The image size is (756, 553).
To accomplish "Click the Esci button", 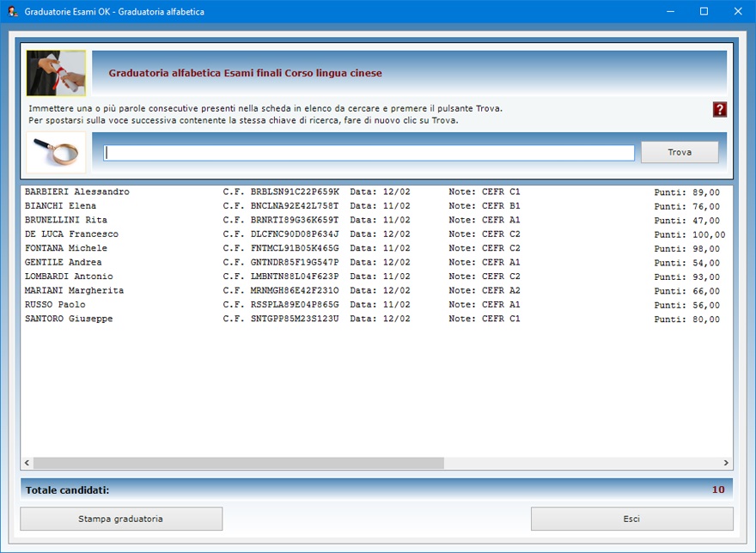I will (631, 519).
